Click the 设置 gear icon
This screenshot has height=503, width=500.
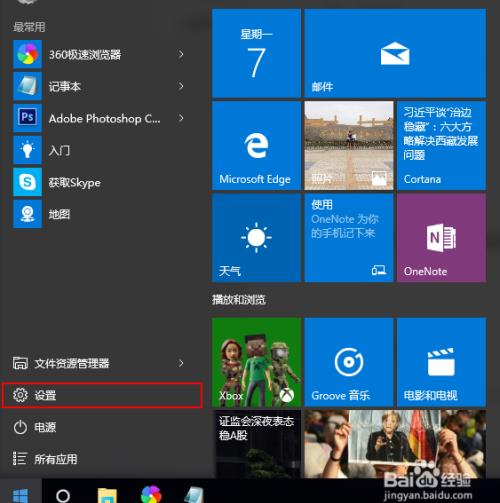[x=20, y=395]
